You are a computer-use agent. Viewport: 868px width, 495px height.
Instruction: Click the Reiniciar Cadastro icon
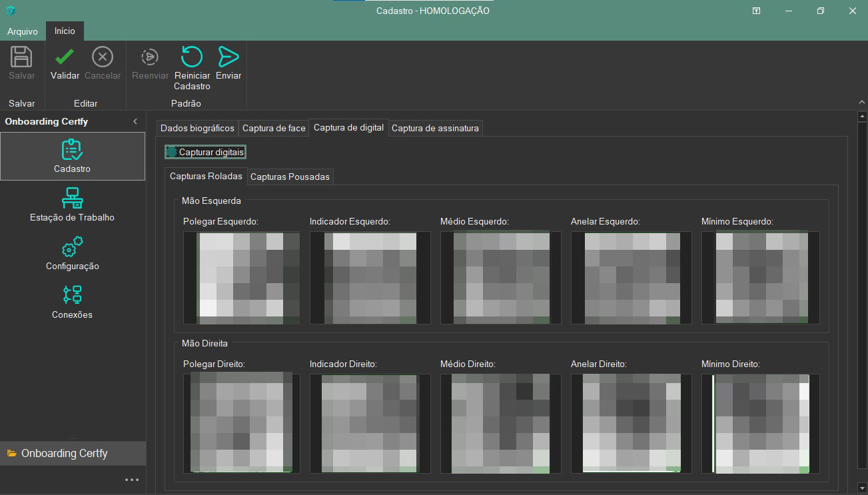click(192, 57)
